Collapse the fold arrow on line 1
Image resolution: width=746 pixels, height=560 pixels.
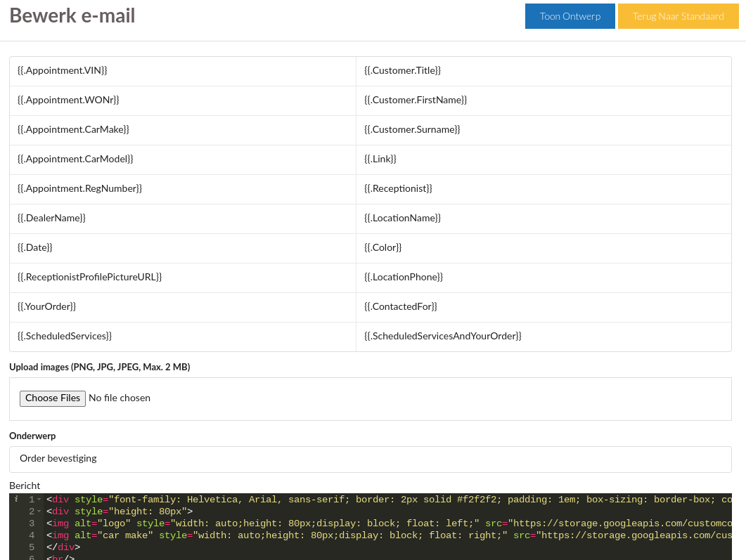[39, 500]
